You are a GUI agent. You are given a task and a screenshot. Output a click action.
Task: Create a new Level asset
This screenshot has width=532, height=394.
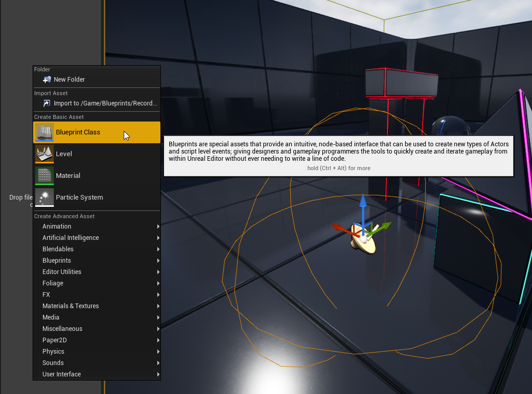pos(97,154)
